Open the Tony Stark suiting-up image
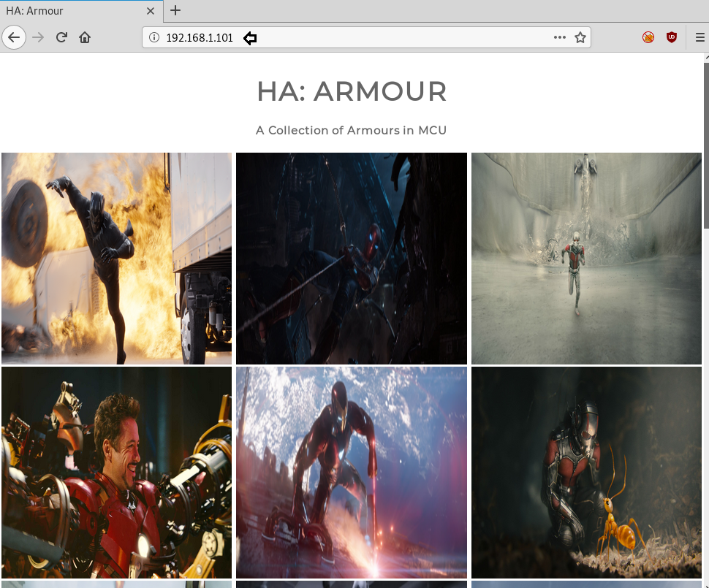Viewport: 709px width, 588px height. (117, 473)
